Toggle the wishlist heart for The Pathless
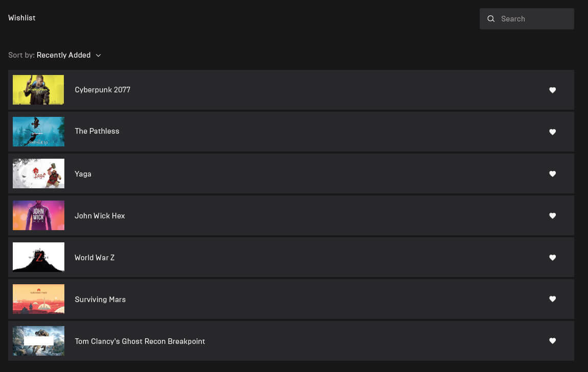The height and width of the screenshot is (372, 588). [552, 132]
